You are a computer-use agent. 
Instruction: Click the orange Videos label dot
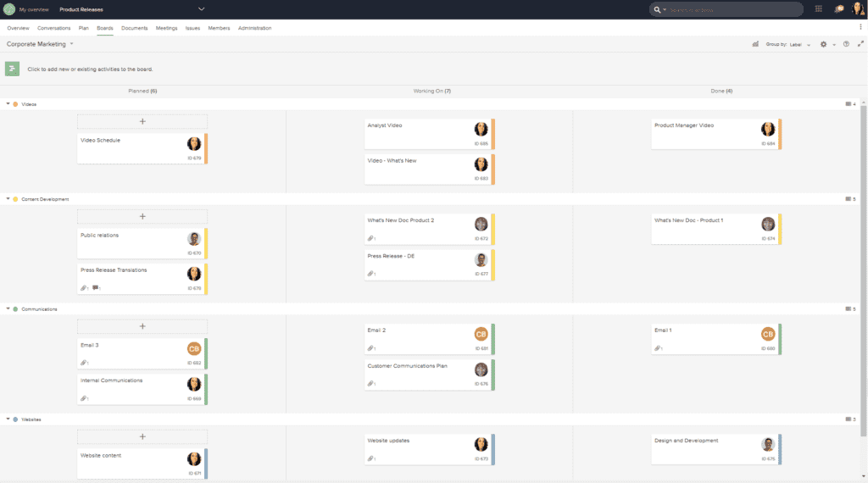click(15, 104)
